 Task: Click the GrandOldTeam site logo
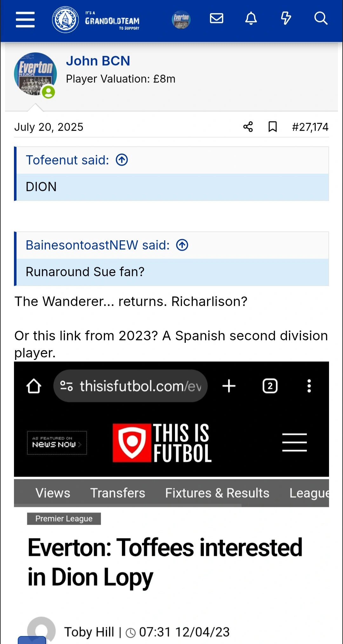(x=96, y=20)
